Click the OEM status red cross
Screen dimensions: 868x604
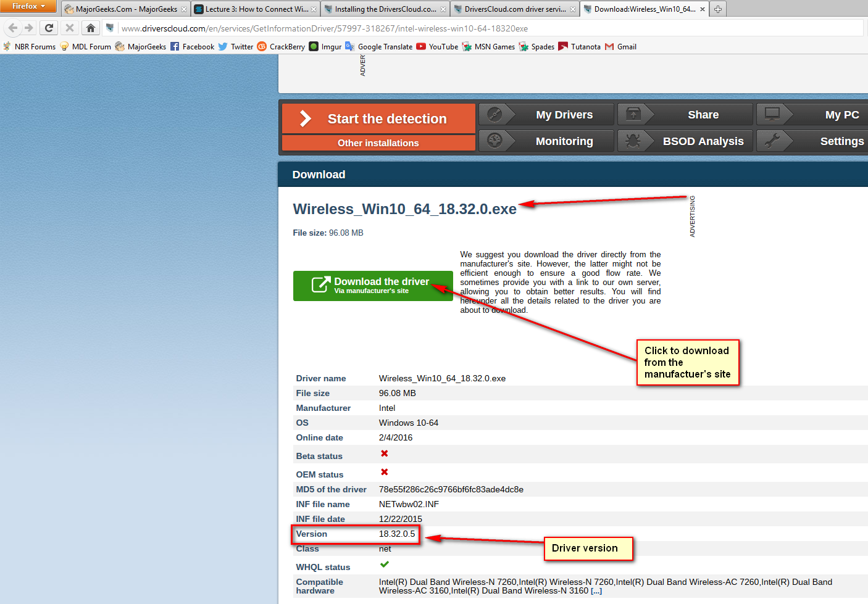[x=385, y=472]
